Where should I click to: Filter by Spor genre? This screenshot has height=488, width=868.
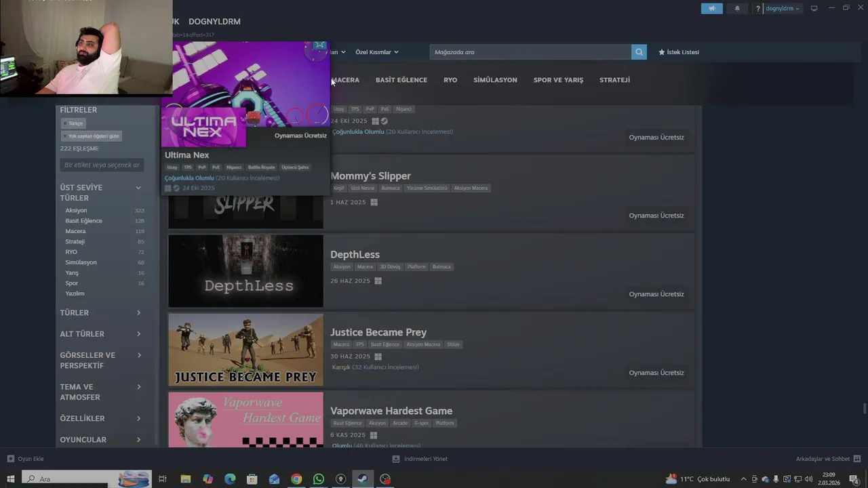pos(72,283)
